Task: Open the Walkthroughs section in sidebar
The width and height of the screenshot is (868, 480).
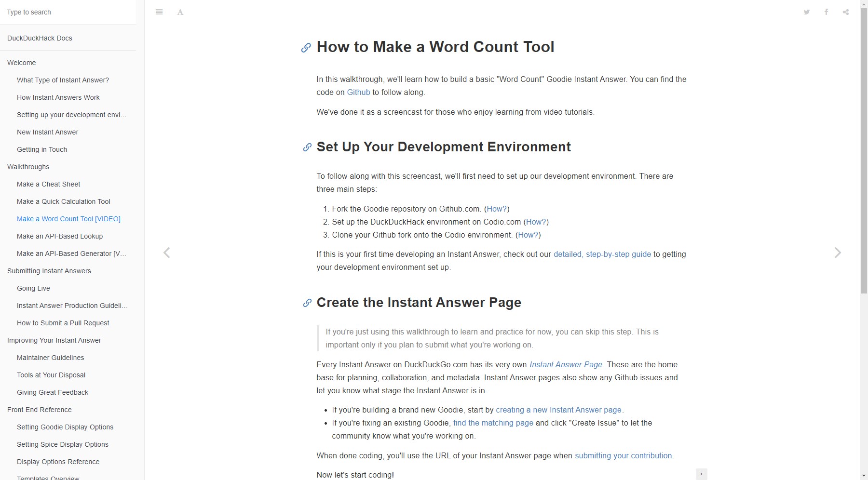Action: tap(28, 167)
